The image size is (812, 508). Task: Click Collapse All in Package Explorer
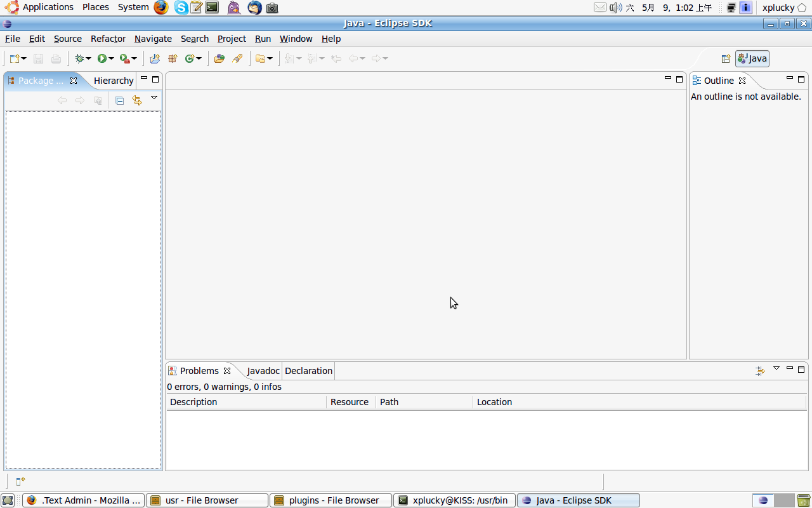[x=119, y=100]
